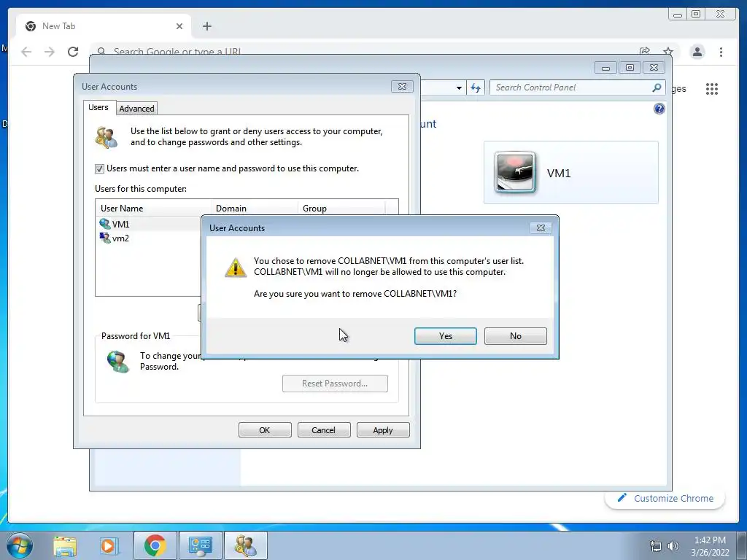The height and width of the screenshot is (560, 747).
Task: Select the Users tab
Action: pyautogui.click(x=98, y=107)
